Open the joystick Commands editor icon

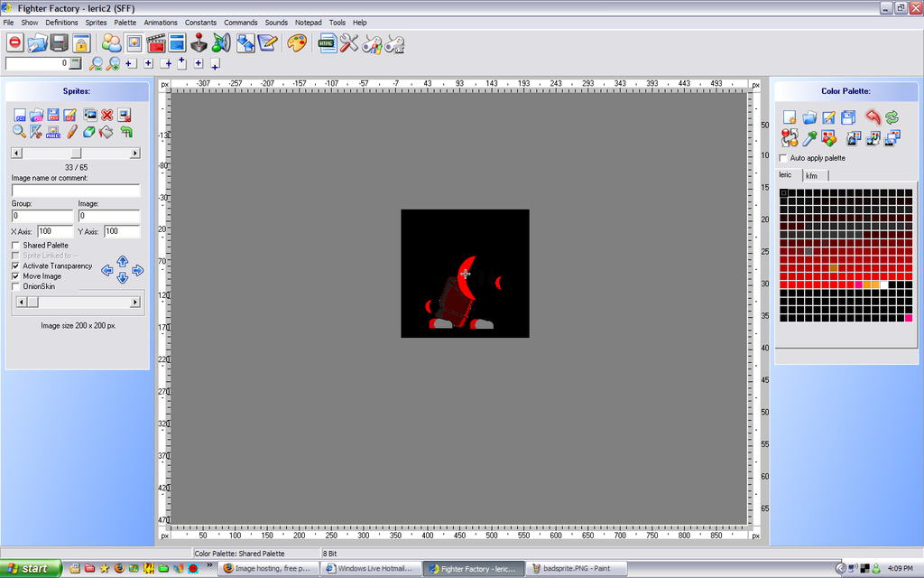pos(199,42)
